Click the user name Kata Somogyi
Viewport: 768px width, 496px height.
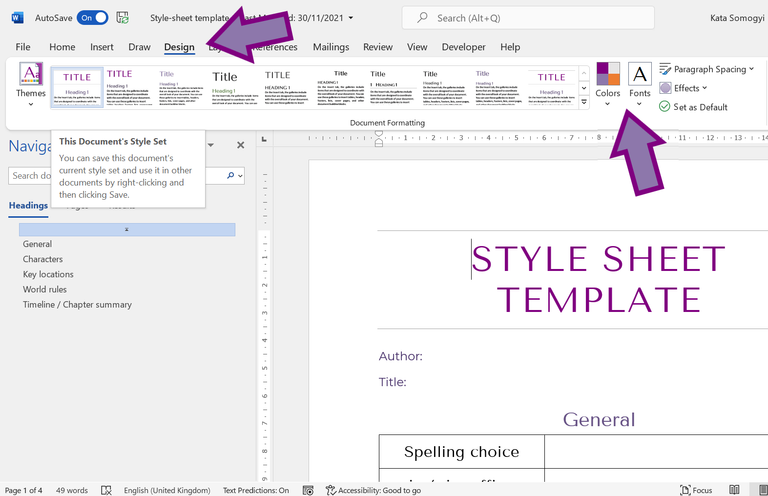tap(737, 18)
